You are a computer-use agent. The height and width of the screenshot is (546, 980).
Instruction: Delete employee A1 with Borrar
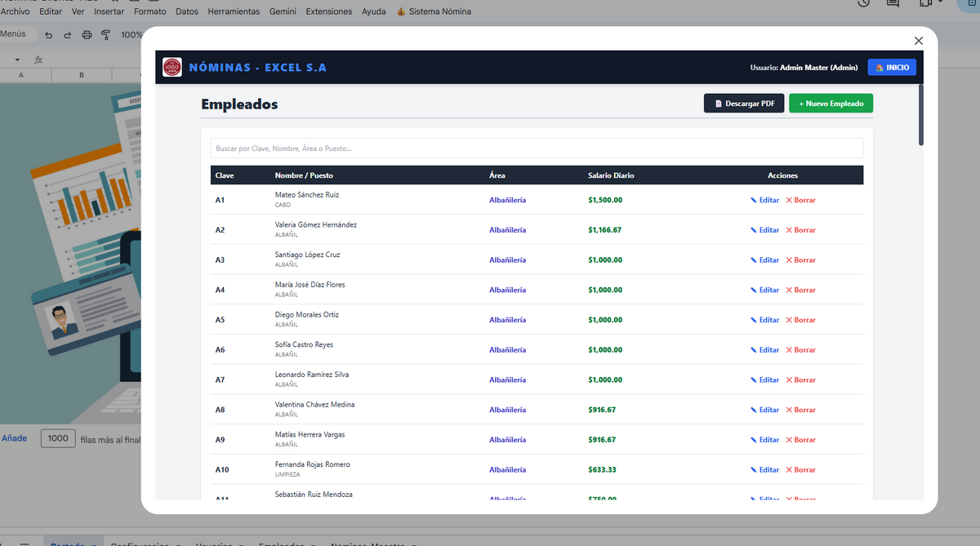[x=800, y=200]
